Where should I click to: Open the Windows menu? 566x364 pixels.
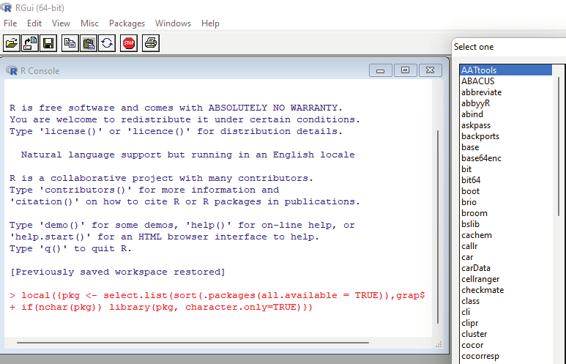click(173, 23)
